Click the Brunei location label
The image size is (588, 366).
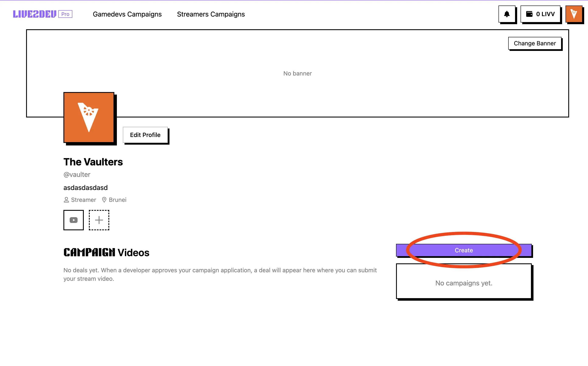(114, 200)
